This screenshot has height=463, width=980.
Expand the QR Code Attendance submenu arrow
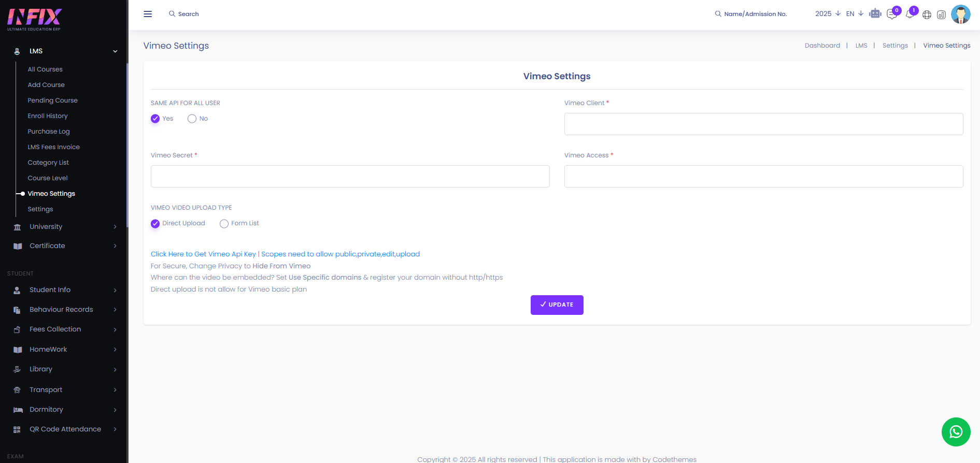[x=115, y=429]
